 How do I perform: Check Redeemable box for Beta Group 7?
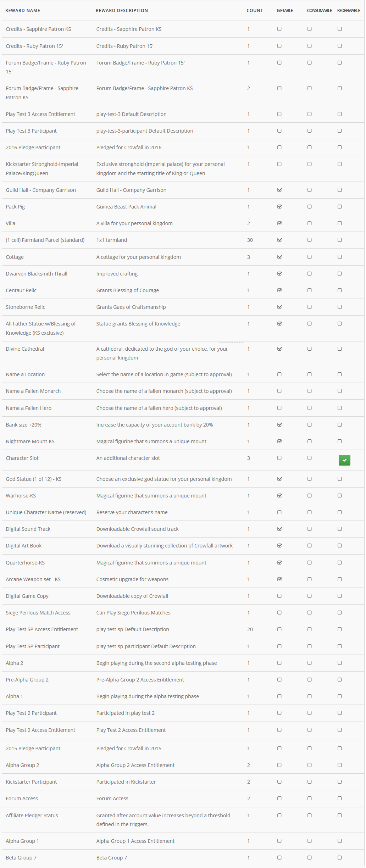340,857
